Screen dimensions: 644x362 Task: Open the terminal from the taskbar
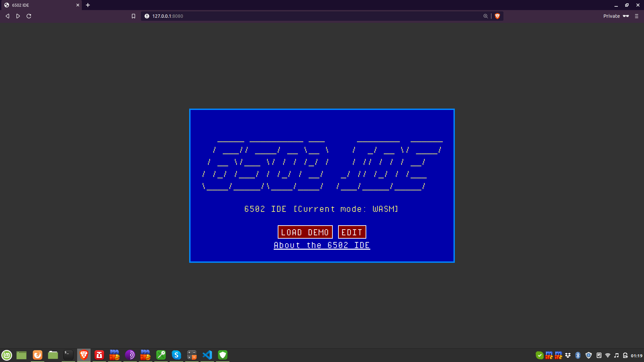(68, 355)
